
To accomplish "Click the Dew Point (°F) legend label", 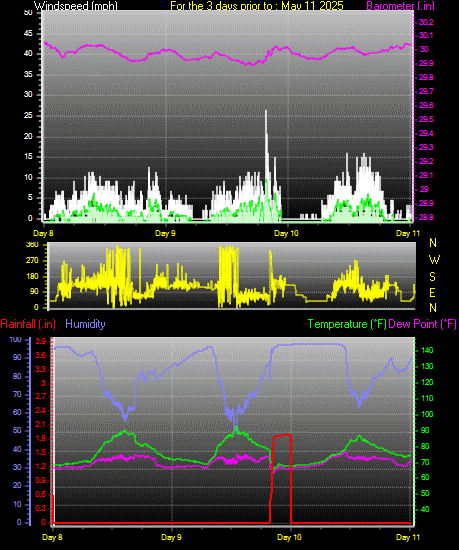I will (423, 324).
